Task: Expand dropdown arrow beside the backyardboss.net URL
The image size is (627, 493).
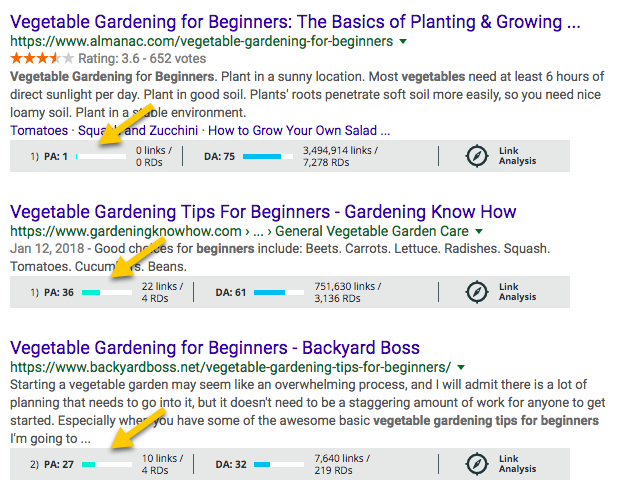Action: point(461,367)
